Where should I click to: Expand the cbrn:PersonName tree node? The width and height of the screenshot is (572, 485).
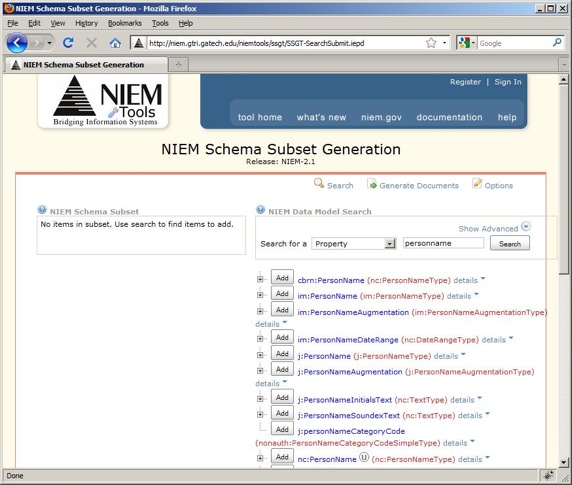tap(260, 279)
